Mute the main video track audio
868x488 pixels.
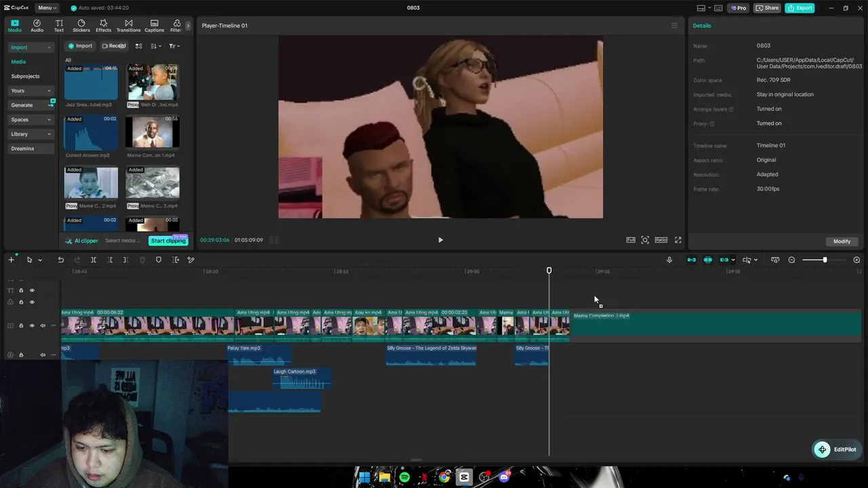coord(43,325)
